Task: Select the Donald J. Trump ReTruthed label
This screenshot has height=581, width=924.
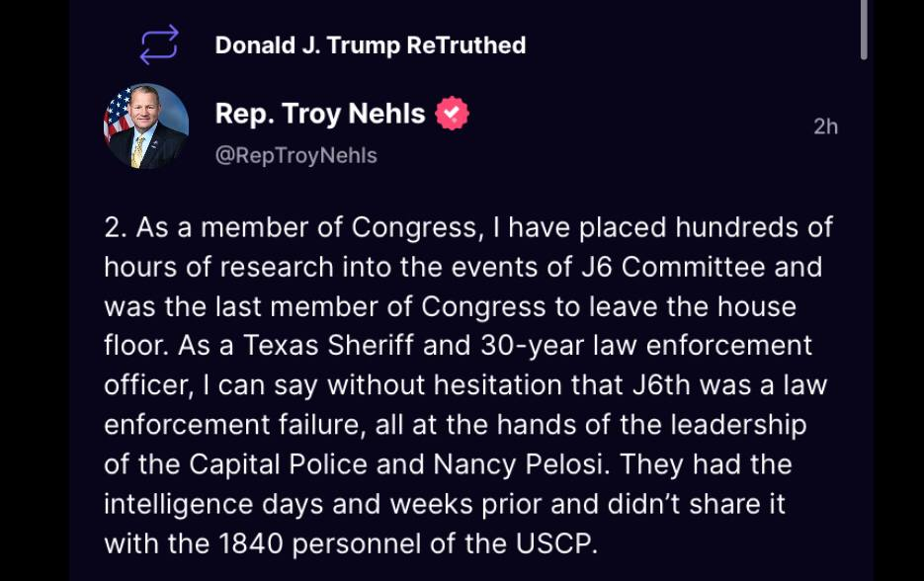Action: [x=370, y=45]
